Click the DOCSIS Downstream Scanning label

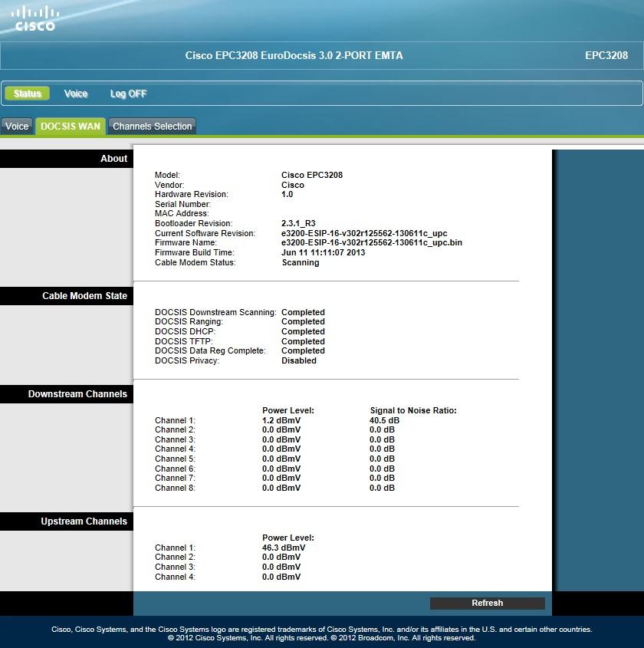tap(215, 312)
